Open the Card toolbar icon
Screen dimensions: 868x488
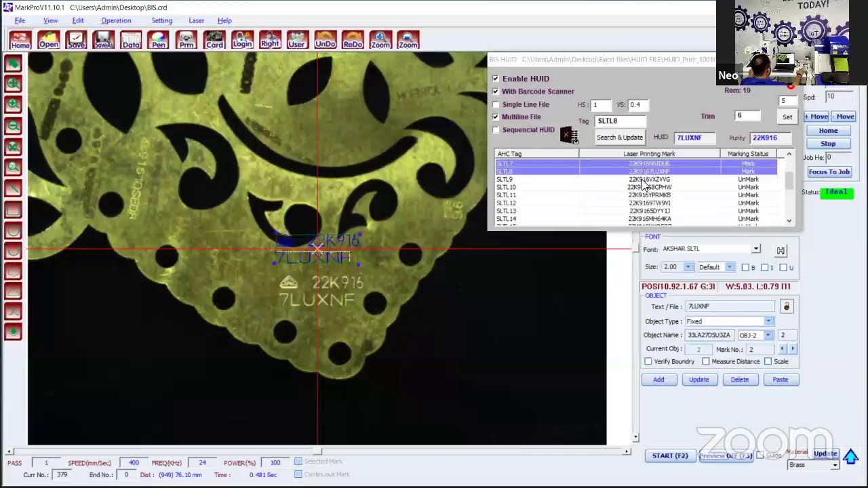[214, 40]
